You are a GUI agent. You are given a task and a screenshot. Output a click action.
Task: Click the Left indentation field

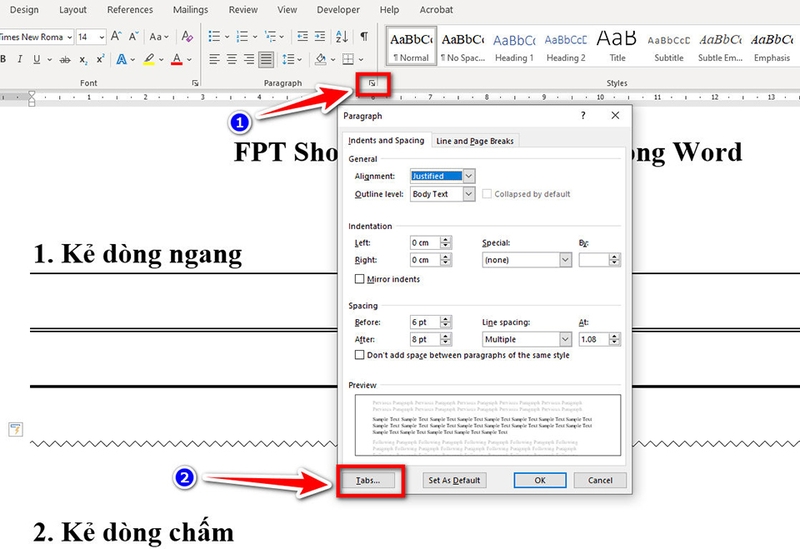(x=425, y=243)
